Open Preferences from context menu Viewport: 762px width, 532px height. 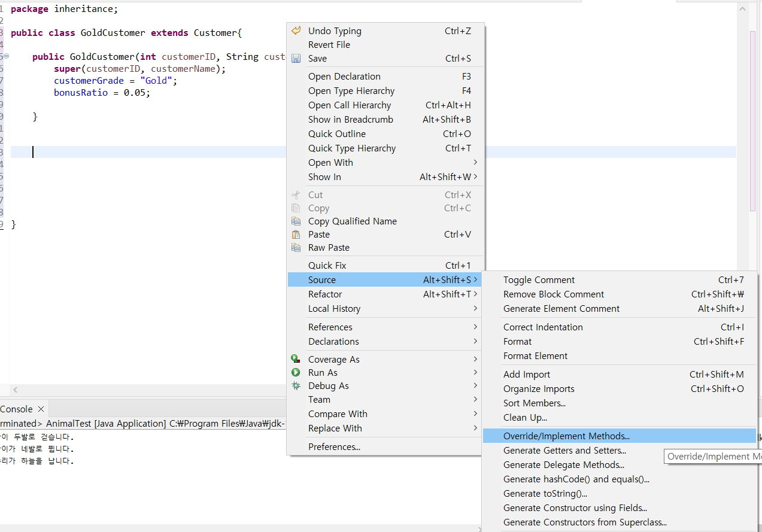tap(384, 447)
